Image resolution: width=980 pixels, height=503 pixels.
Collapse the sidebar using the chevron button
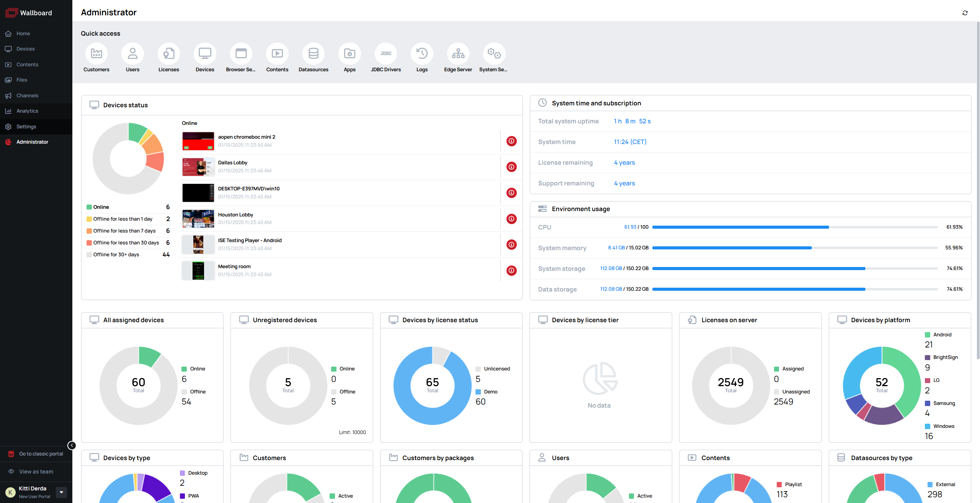point(72,446)
